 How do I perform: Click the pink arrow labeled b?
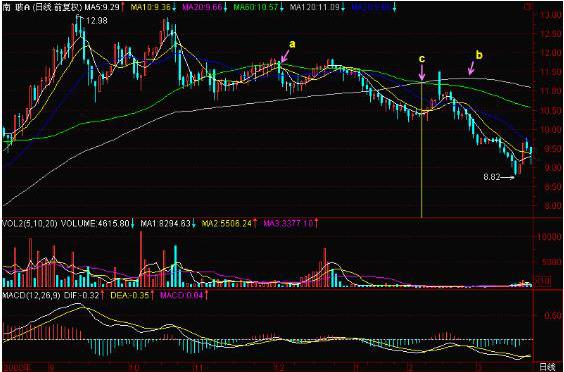[x=472, y=68]
